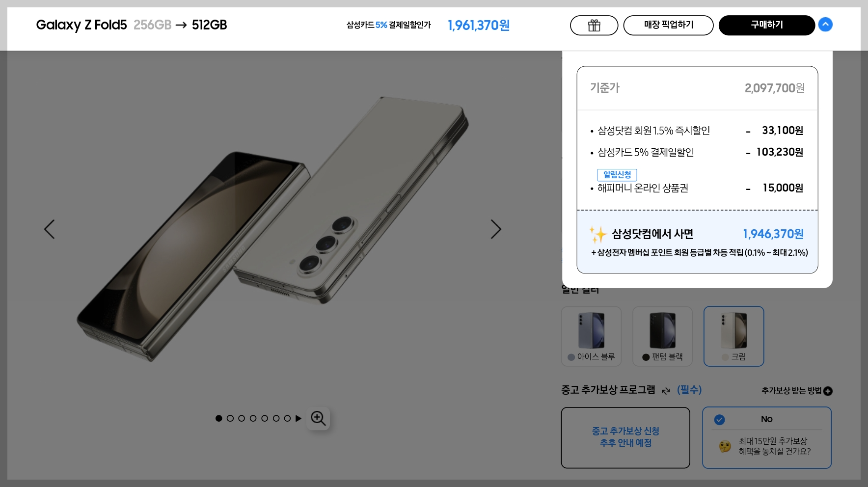Click the 1,961,370원 price in header
868x487 pixels.
tap(479, 25)
